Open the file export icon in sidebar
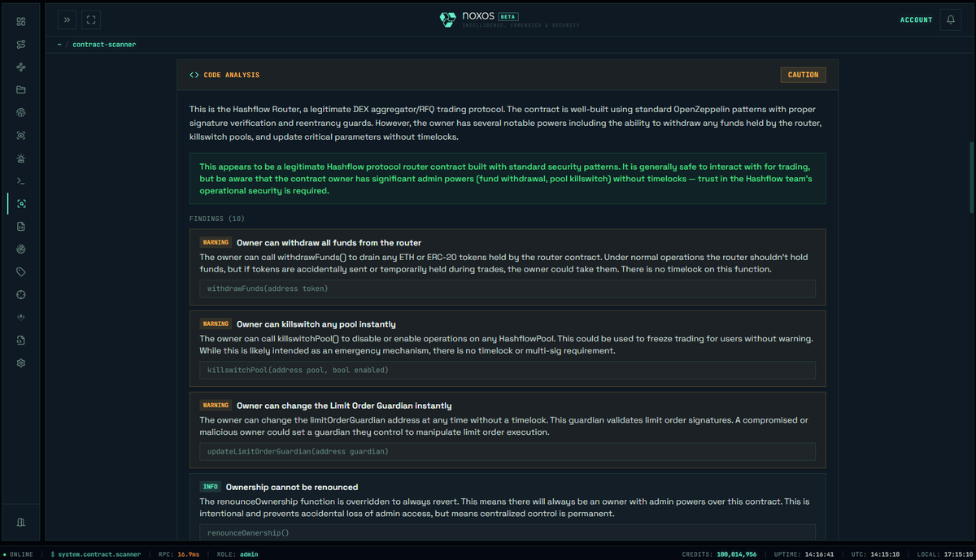Image resolution: width=976 pixels, height=560 pixels. point(21,340)
